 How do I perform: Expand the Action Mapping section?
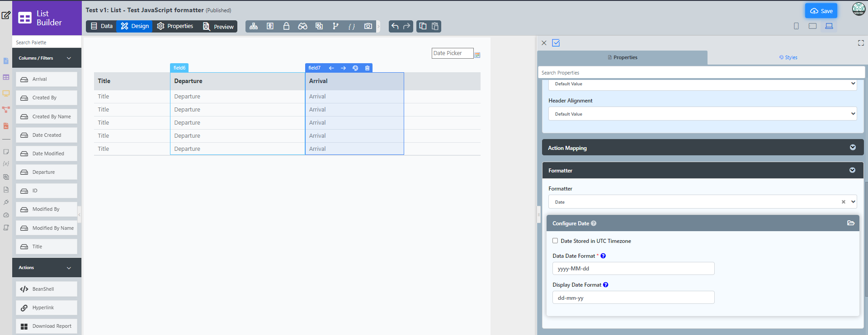coord(853,147)
